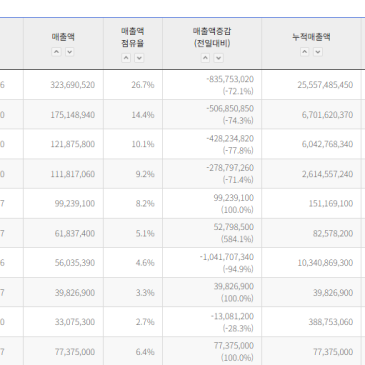Sort 매출액 column ascending with up arrow
Image resolution: width=365 pixels, height=365 pixels.
(x=56, y=52)
